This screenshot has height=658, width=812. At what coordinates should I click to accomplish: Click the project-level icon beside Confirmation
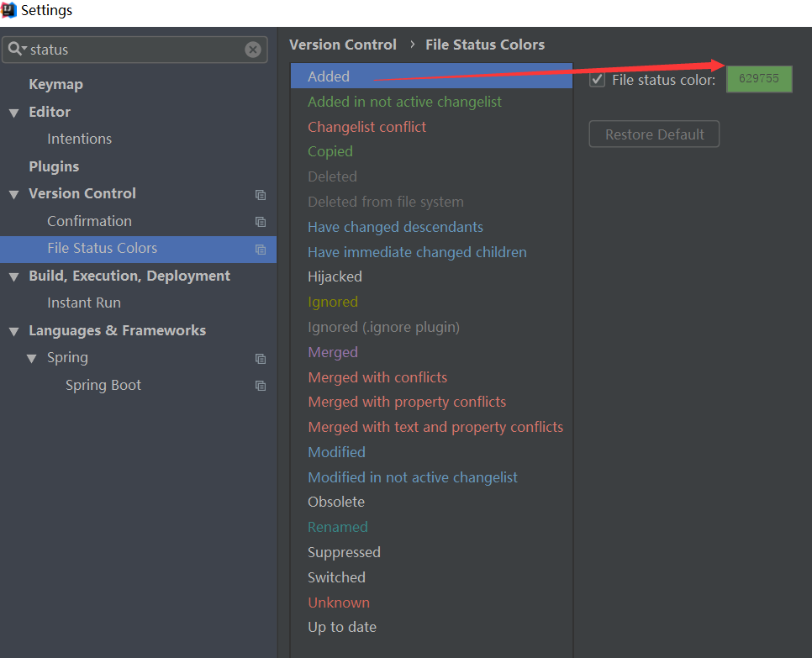[x=261, y=222]
